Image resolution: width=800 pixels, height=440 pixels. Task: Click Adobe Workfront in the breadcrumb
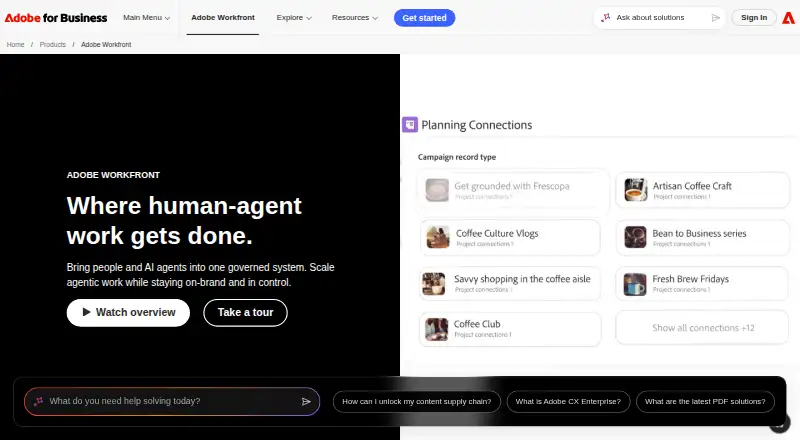pyautogui.click(x=106, y=45)
